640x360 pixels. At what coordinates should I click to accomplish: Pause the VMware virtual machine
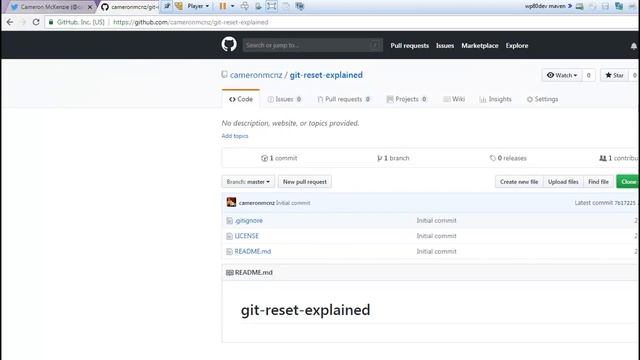tap(222, 6)
